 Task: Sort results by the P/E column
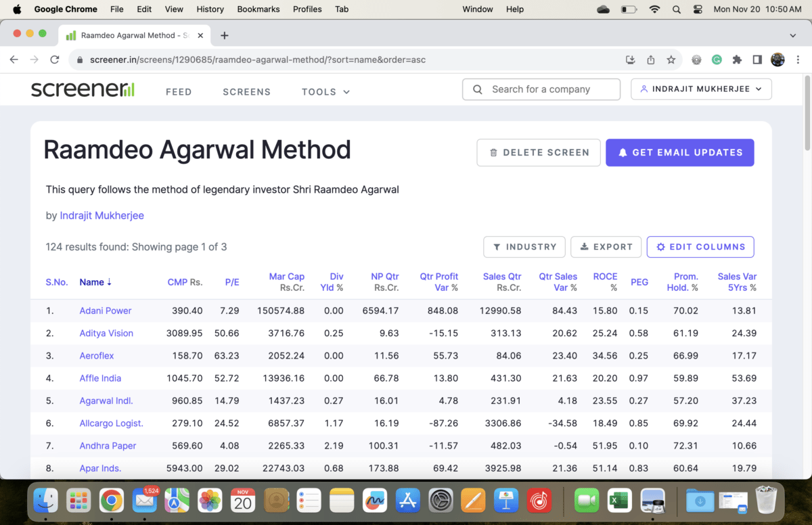coord(231,282)
